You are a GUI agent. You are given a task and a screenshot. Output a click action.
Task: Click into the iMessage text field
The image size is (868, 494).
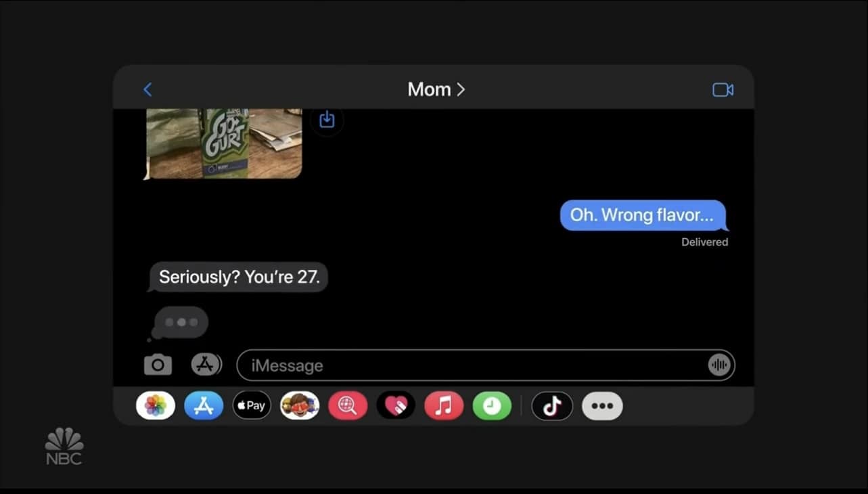point(485,365)
